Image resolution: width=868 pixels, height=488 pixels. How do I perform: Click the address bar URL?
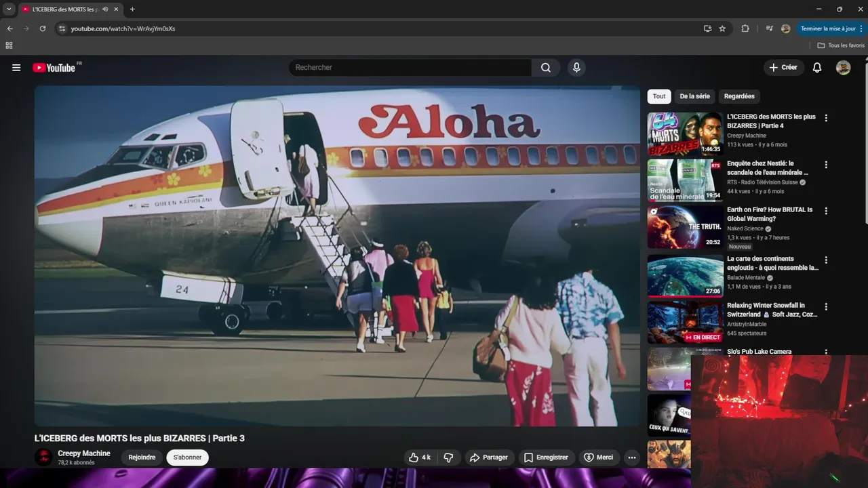pos(123,28)
